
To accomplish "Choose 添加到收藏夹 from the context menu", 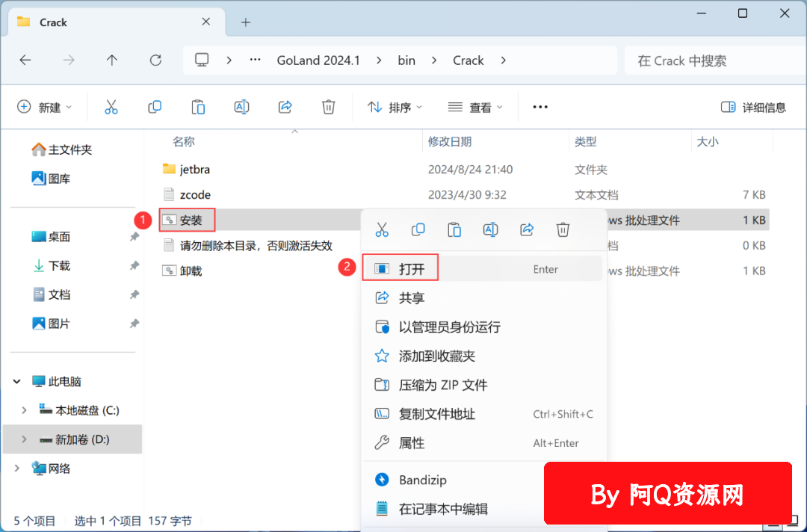I will tap(483, 356).
